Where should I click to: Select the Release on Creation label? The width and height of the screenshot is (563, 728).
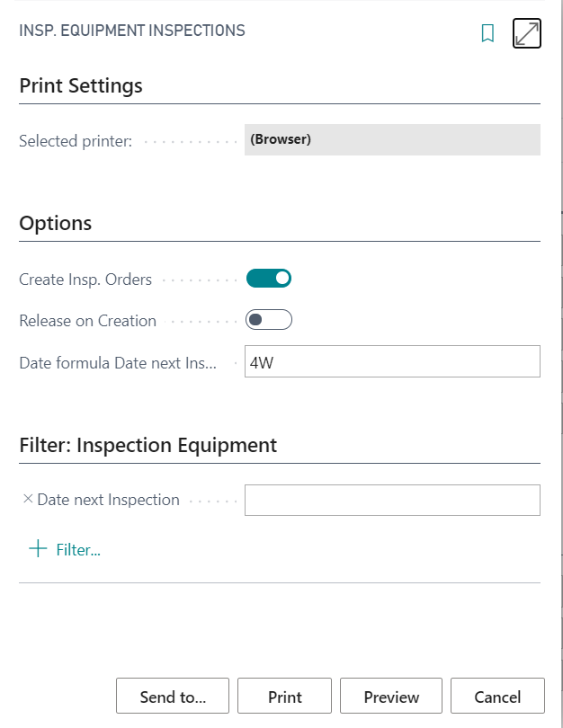point(88,321)
